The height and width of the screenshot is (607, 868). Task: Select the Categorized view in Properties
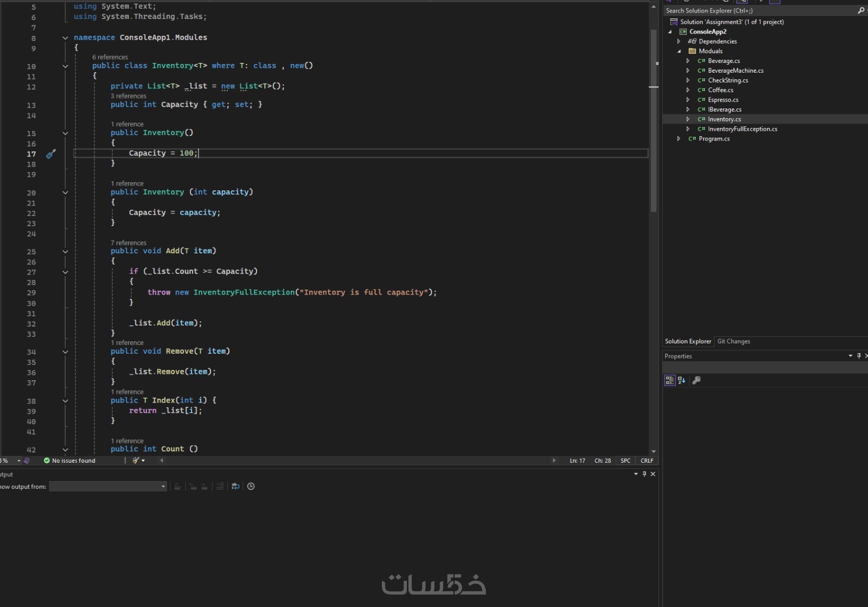670,380
